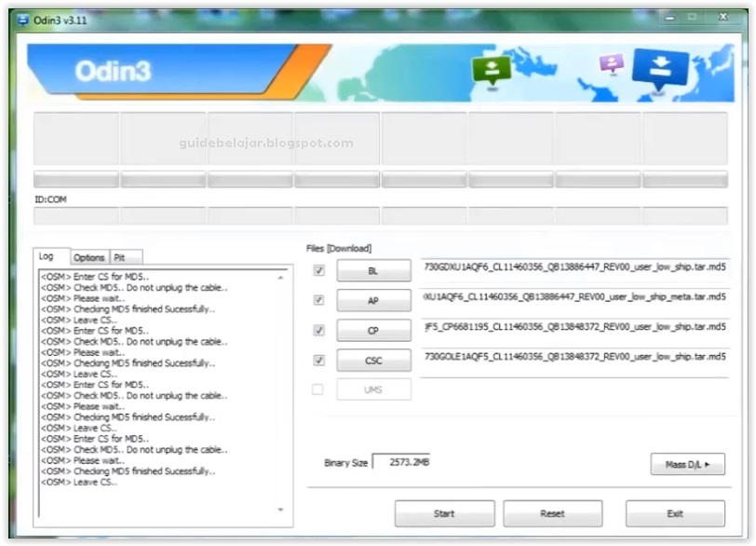The width and height of the screenshot is (756, 546).
Task: Click the Odin3 title bar app icon
Action: click(x=22, y=20)
